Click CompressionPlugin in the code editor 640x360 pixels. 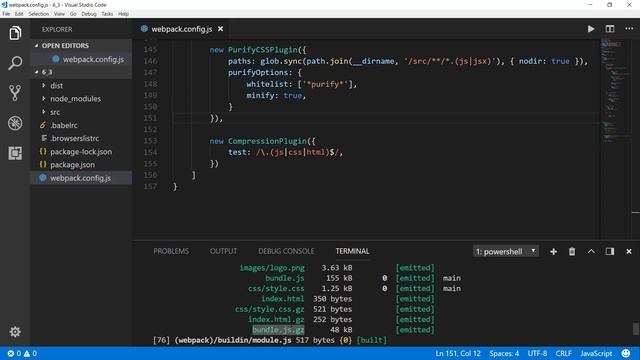coord(267,141)
